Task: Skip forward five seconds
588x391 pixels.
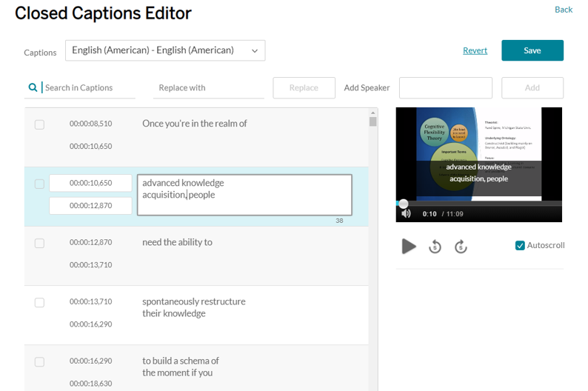Action: point(461,247)
